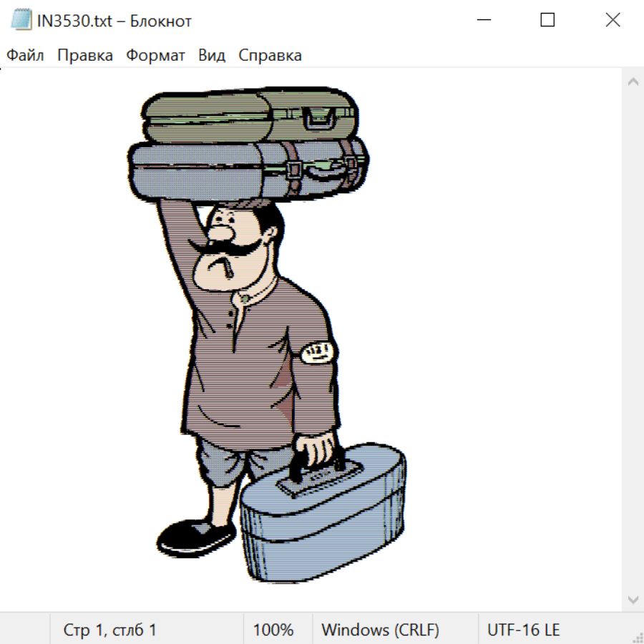Click the 'Стр 1, стлб 1' status field
The height and width of the screenshot is (644, 644).
pos(110,630)
